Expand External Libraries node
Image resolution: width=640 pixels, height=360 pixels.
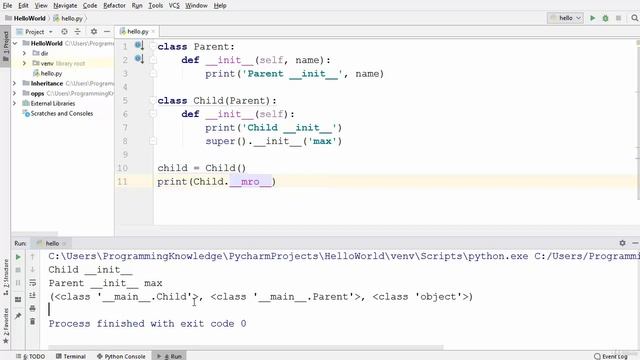coord(15,103)
